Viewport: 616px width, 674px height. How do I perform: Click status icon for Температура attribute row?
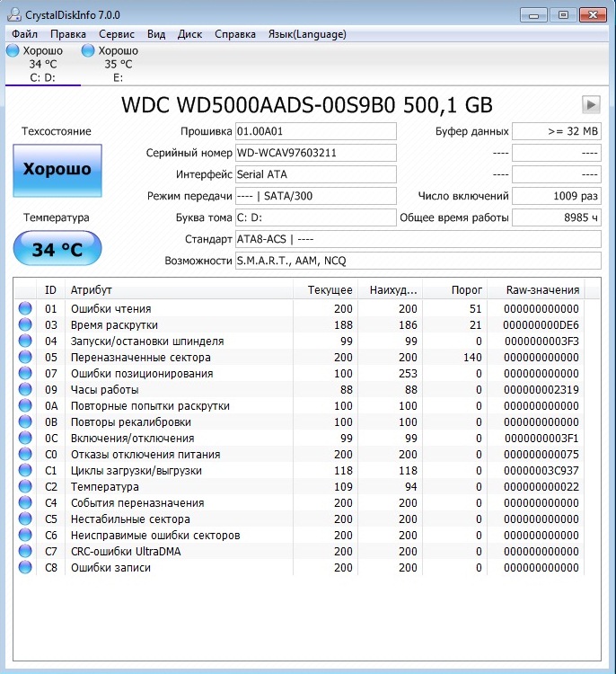(x=25, y=486)
